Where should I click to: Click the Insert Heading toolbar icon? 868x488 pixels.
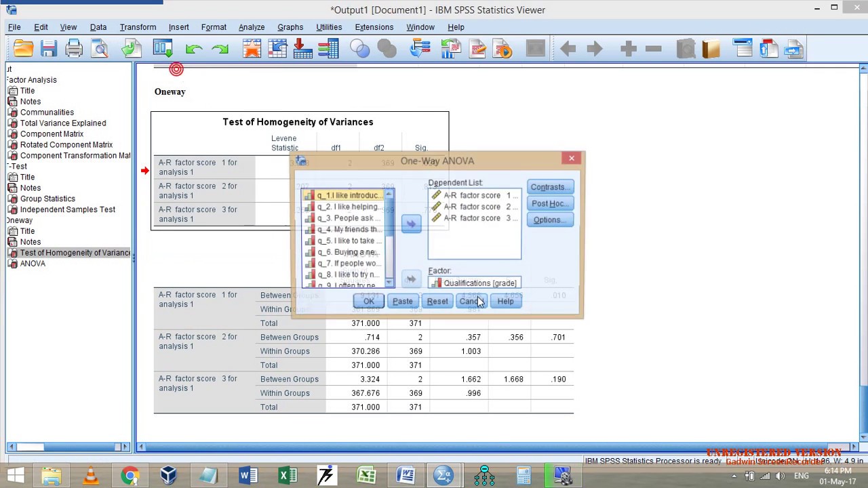click(x=743, y=49)
